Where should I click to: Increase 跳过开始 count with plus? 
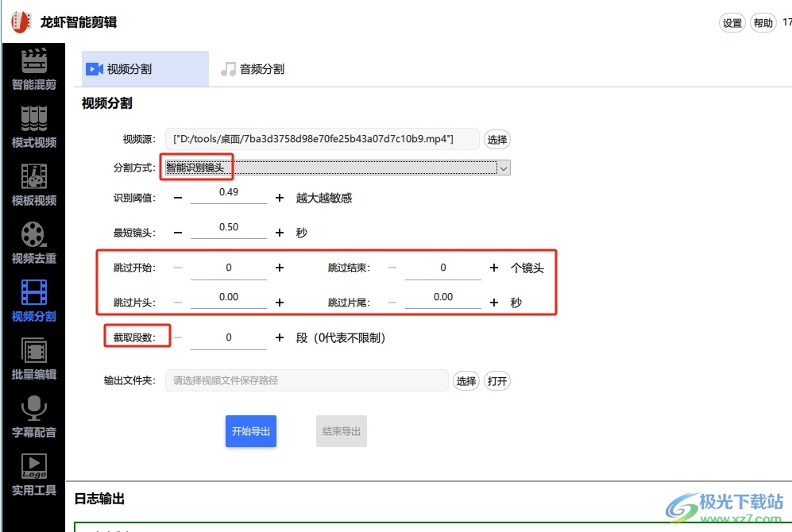[x=280, y=268]
